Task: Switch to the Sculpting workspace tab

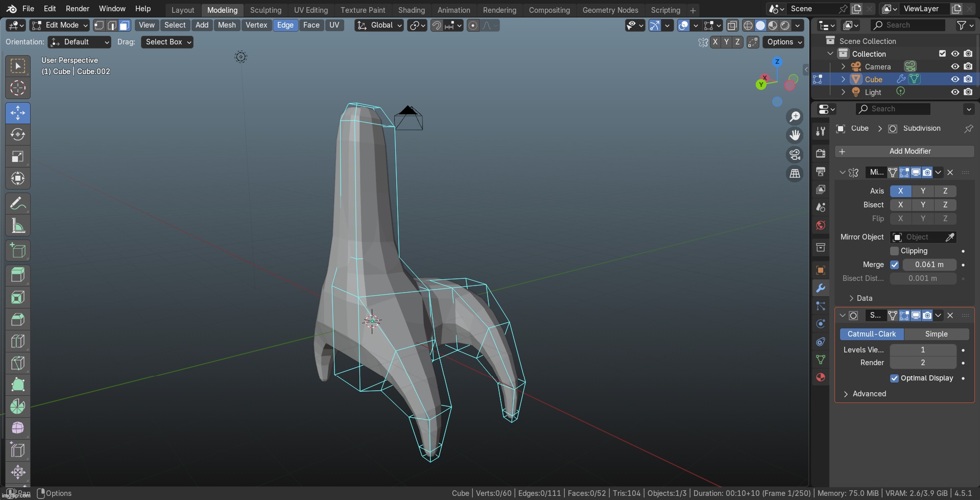Action: pyautogui.click(x=266, y=10)
